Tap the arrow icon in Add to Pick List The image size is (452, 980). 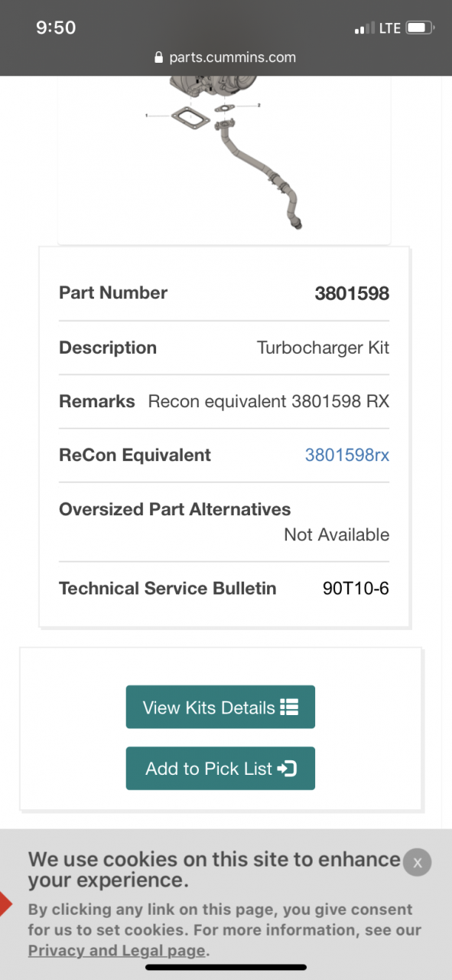(x=287, y=769)
